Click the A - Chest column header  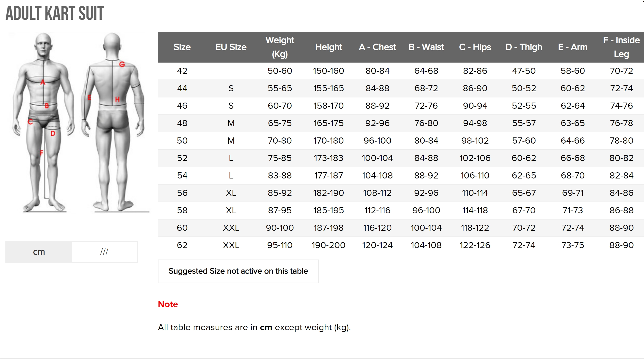tap(377, 47)
